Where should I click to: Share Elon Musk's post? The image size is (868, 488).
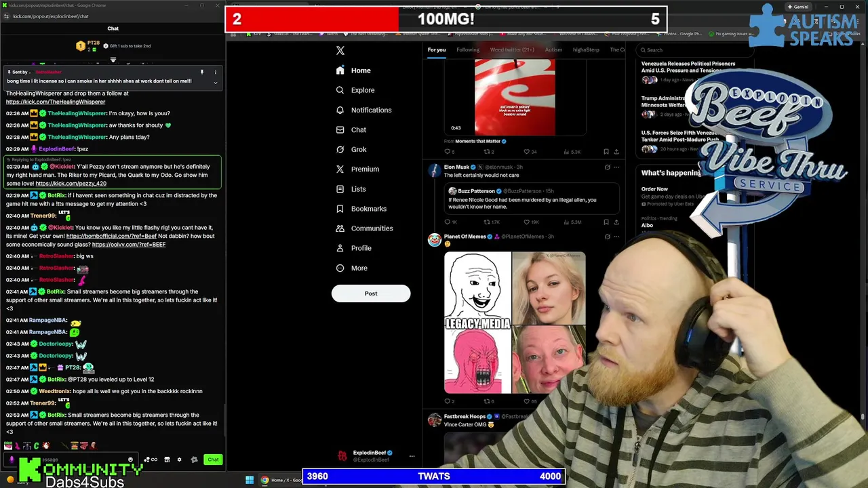click(616, 222)
